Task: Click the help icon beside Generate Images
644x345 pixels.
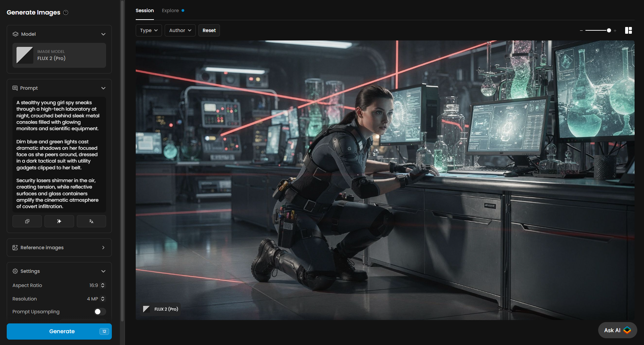Action: [x=66, y=12]
